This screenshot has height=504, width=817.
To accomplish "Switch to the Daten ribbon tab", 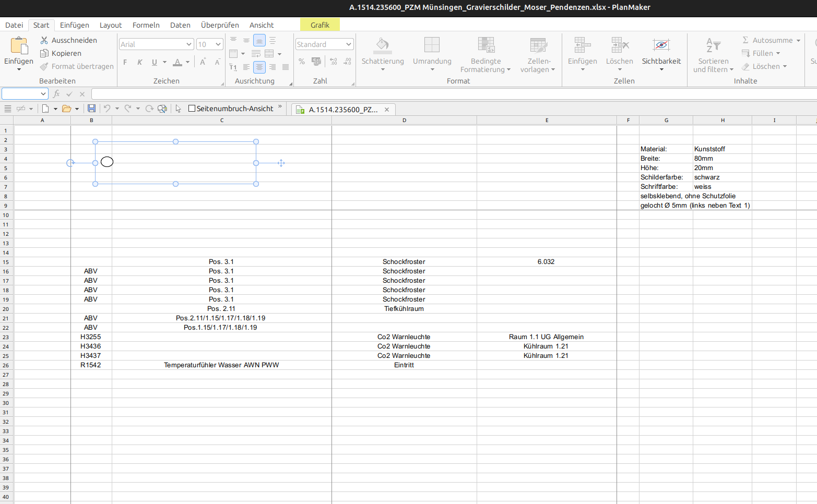I will (180, 25).
